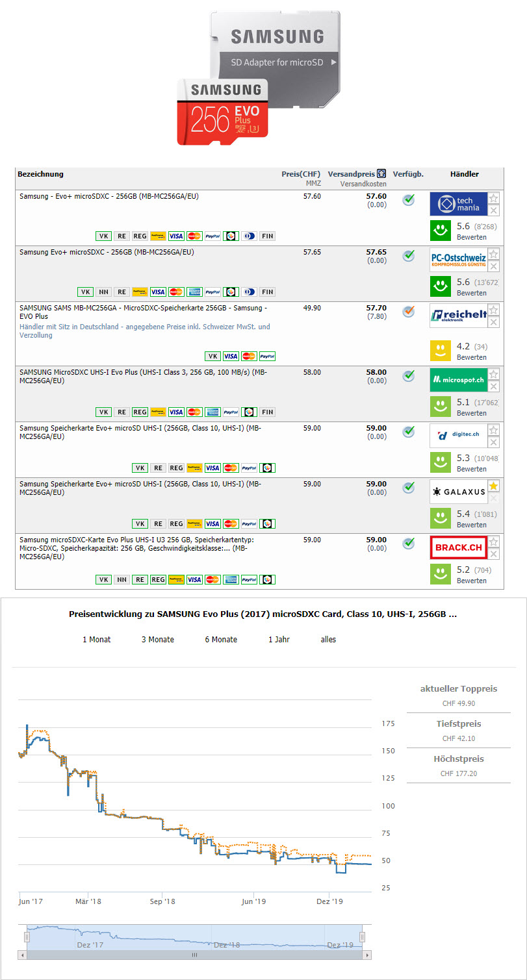Screen dimensions: 527x980
Task: Select the 1 Monat chart range
Action: [x=96, y=640]
